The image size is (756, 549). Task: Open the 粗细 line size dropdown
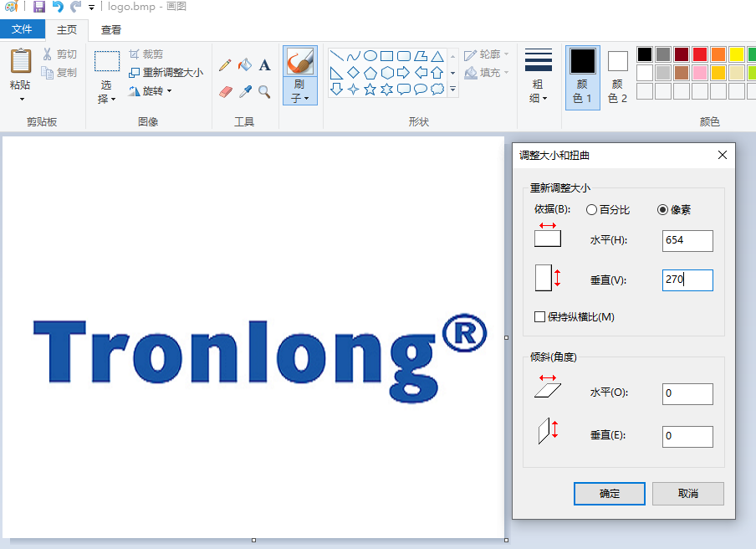539,76
